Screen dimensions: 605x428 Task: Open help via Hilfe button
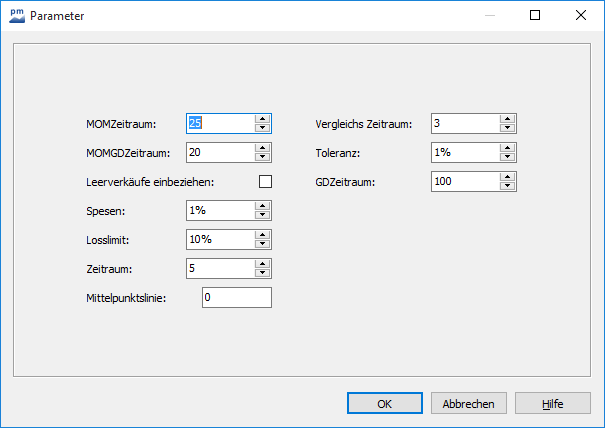click(552, 404)
